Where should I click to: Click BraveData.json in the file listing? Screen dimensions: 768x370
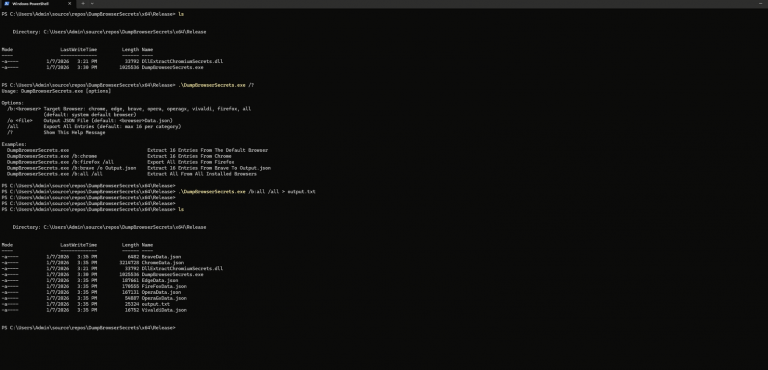point(161,257)
